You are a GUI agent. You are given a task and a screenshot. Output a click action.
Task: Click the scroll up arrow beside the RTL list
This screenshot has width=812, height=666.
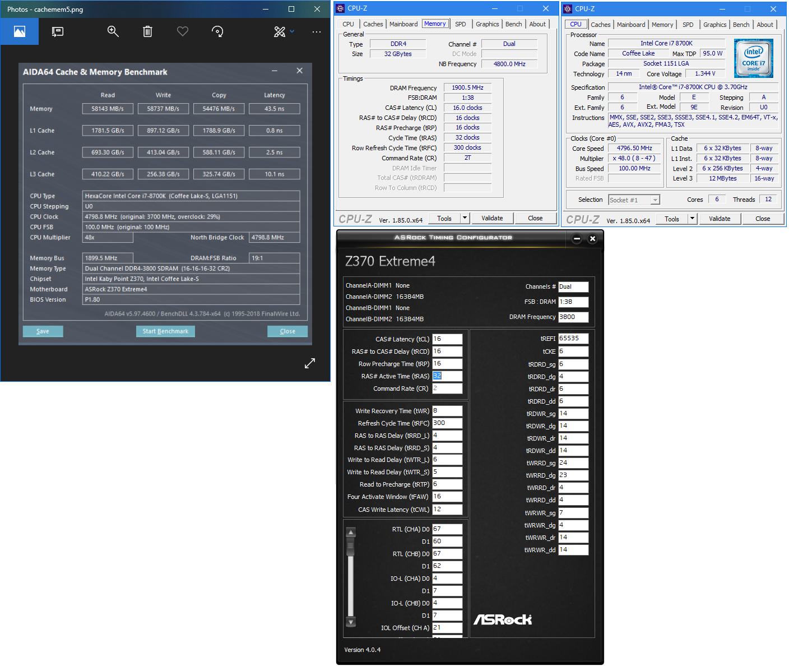[x=351, y=532]
